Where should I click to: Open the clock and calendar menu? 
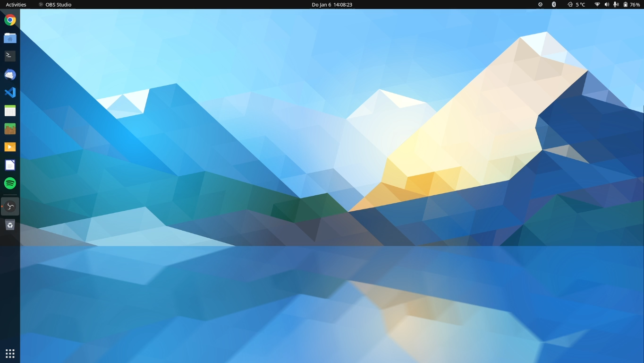(x=332, y=5)
